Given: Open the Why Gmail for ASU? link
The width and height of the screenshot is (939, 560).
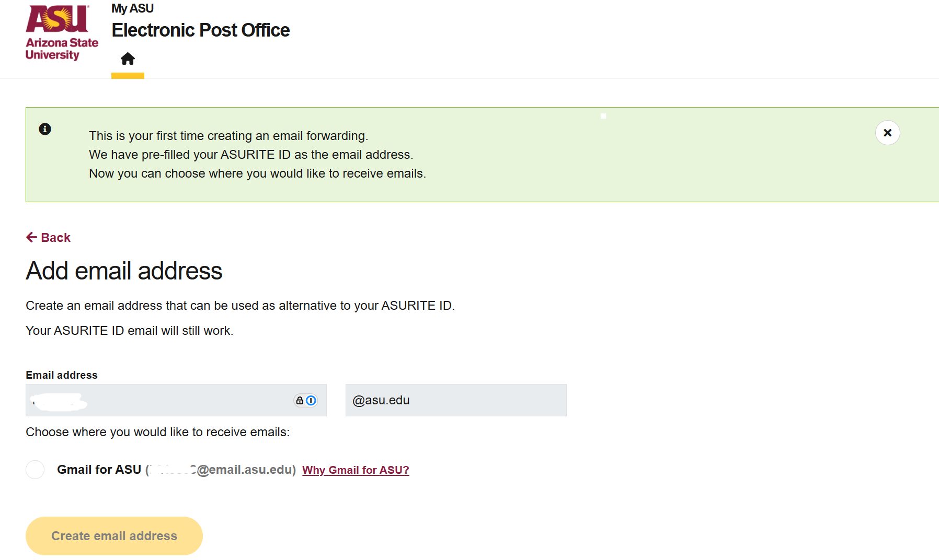Looking at the screenshot, I should pos(356,470).
